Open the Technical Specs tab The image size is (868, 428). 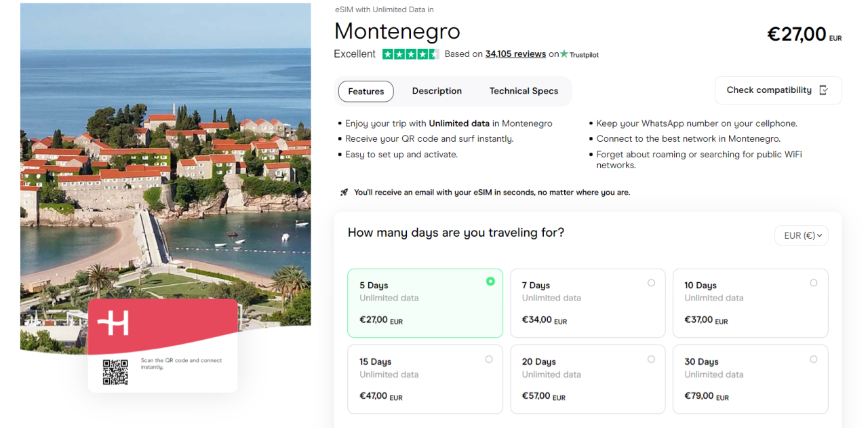click(x=524, y=91)
